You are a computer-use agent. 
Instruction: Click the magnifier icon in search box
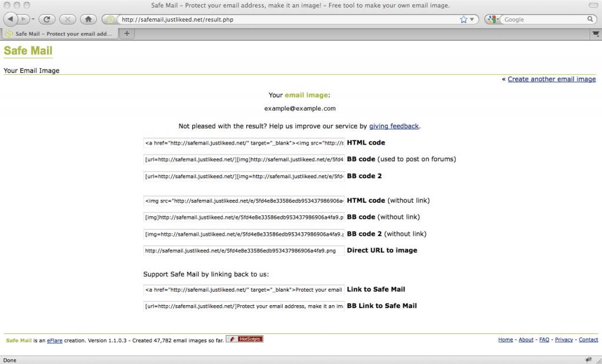pos(590,19)
